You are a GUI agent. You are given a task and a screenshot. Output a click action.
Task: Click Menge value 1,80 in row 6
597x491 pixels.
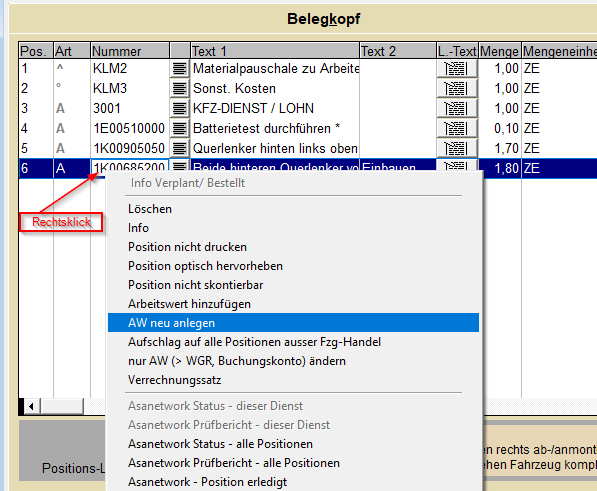(506, 168)
